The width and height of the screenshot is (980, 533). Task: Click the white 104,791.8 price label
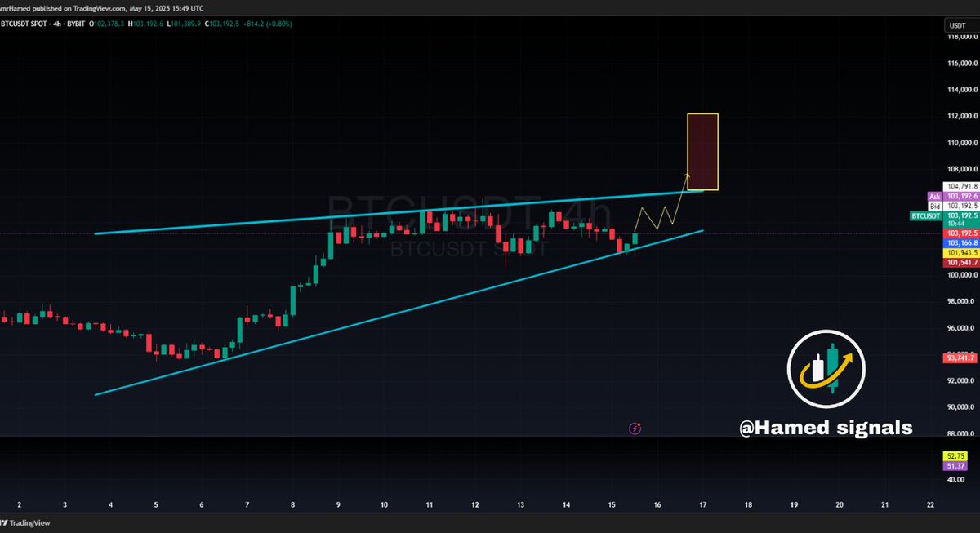[960, 186]
